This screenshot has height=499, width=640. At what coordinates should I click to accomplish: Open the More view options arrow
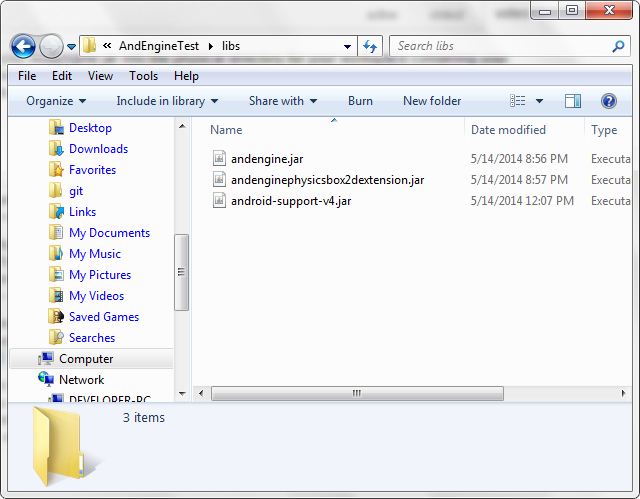539,101
